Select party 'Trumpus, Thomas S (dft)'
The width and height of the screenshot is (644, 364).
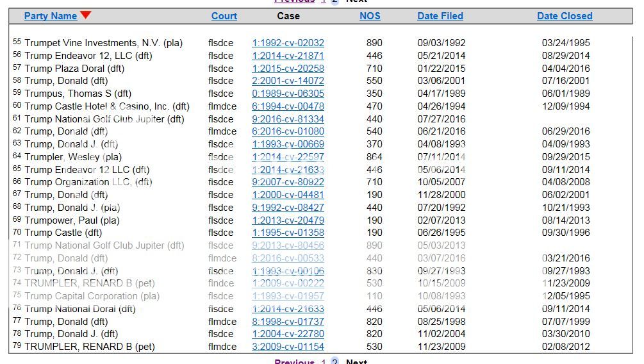78,94
